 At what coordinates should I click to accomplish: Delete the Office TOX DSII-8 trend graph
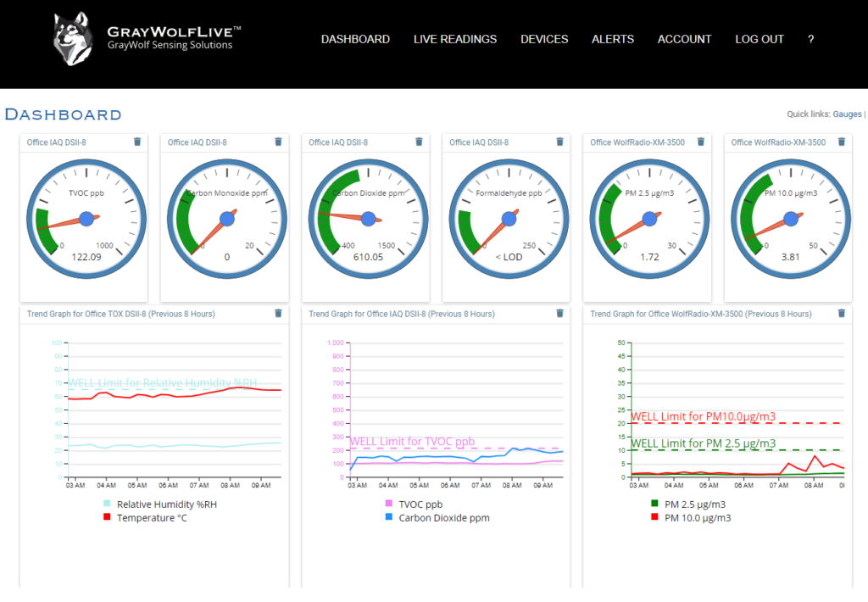point(278,313)
